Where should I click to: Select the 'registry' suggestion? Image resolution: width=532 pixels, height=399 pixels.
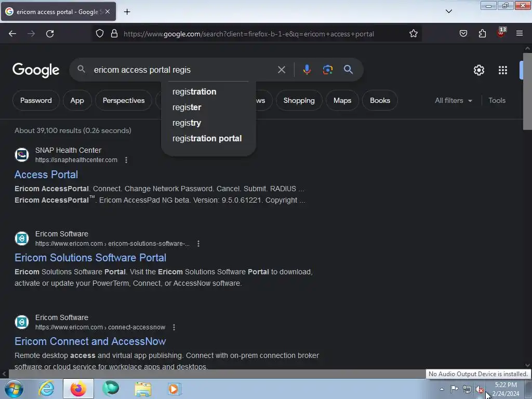click(208, 123)
